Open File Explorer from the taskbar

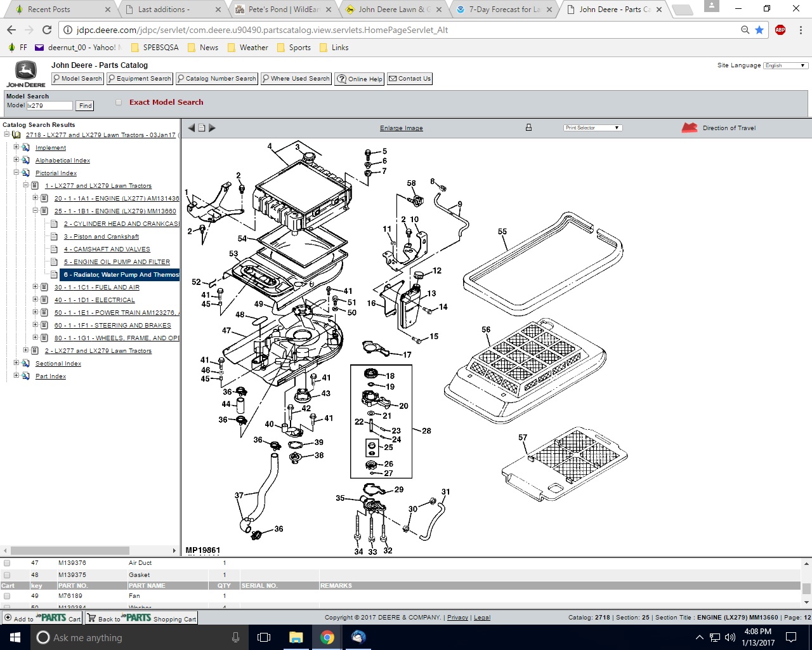(296, 637)
